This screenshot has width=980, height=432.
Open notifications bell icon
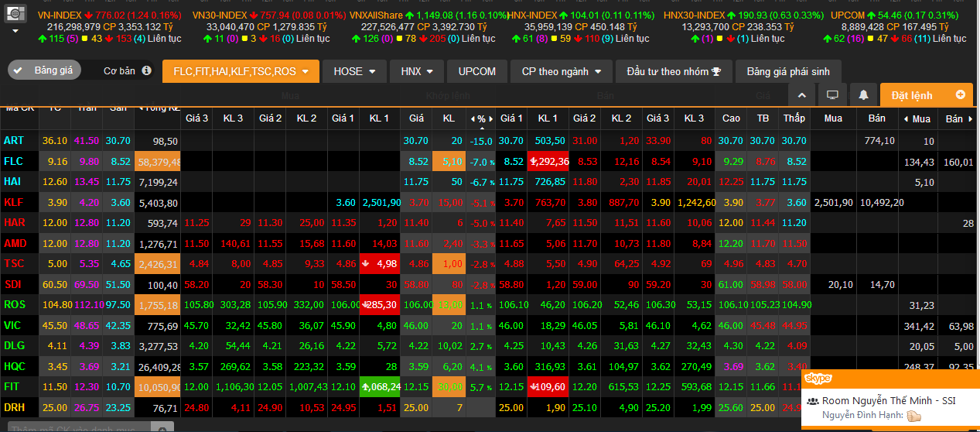click(x=863, y=95)
